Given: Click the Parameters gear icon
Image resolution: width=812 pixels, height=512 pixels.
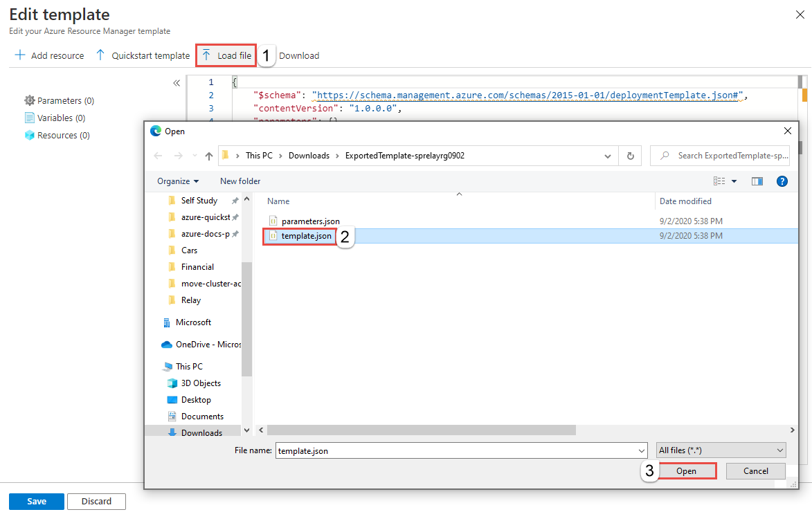Looking at the screenshot, I should tap(30, 100).
